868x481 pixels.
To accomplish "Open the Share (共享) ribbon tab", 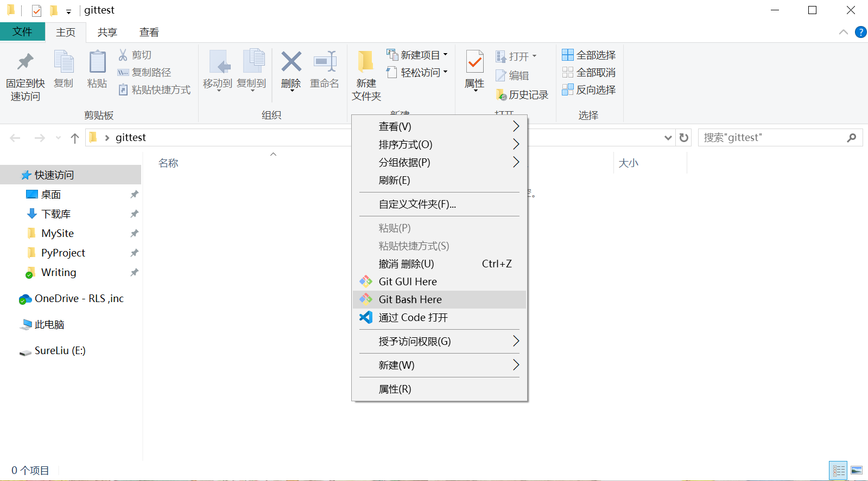I will click(107, 33).
